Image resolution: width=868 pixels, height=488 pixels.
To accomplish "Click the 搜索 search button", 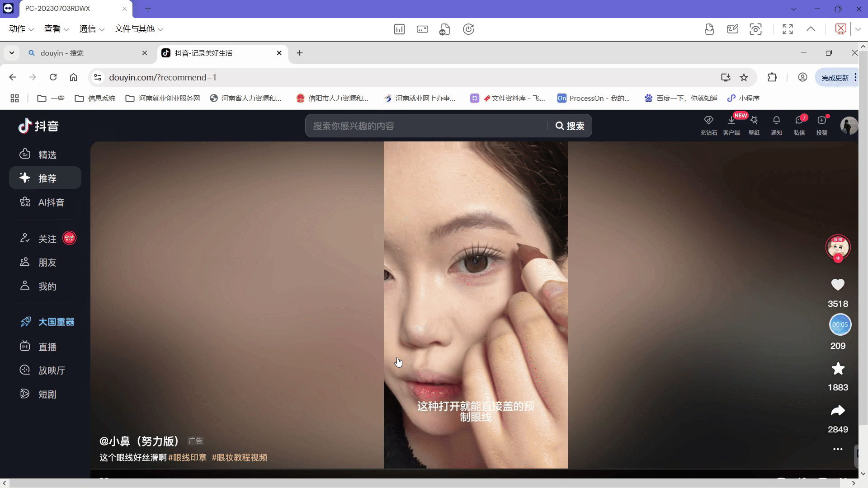I will 570,126.
